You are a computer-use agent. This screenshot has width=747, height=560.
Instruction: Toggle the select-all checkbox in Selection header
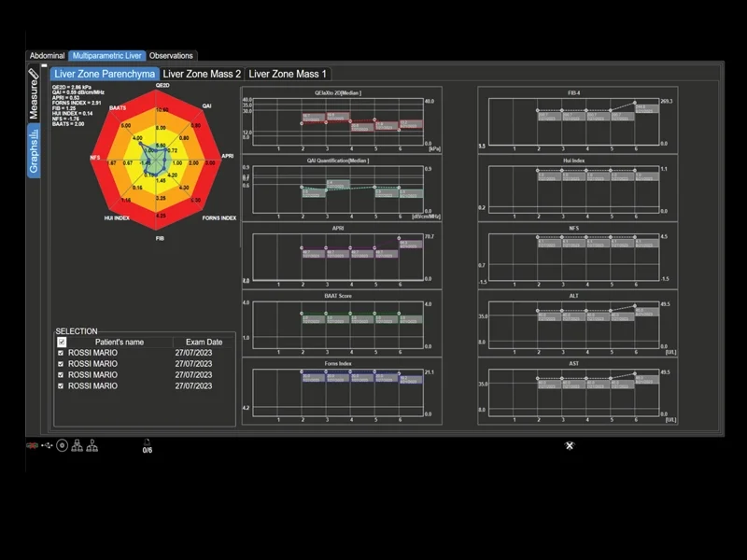(62, 342)
